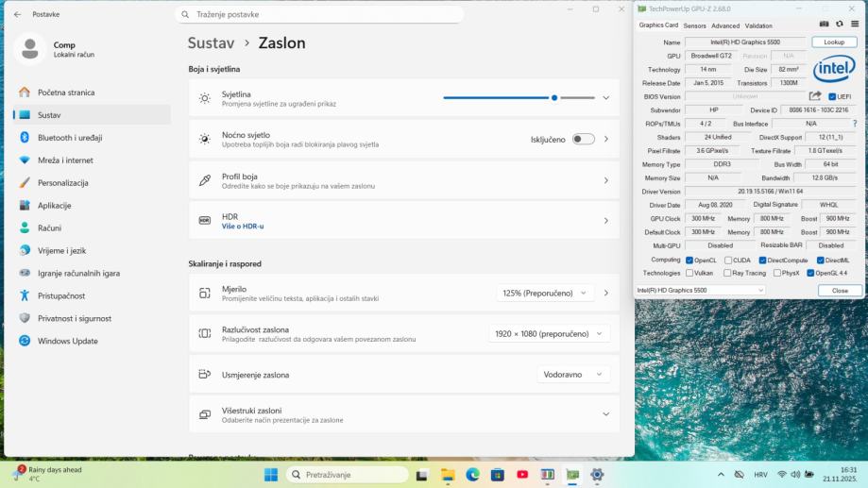Select Sustav in Settings sidebar
Screen dimensions: 868x488
(x=92, y=115)
